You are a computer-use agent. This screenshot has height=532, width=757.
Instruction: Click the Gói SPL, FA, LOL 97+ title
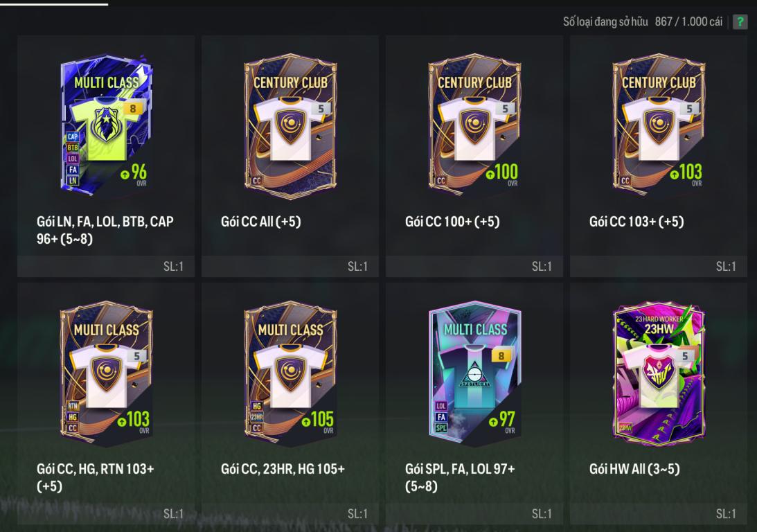tap(460, 477)
